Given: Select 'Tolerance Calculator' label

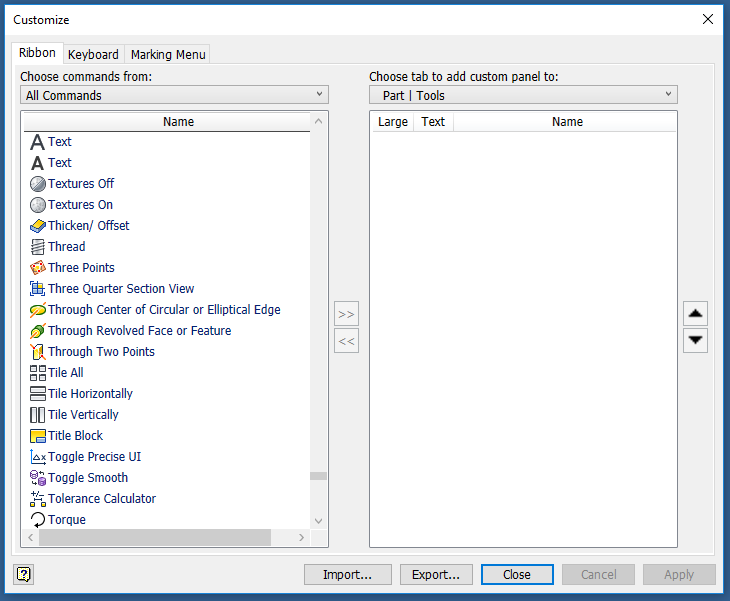Looking at the screenshot, I should (x=102, y=499).
